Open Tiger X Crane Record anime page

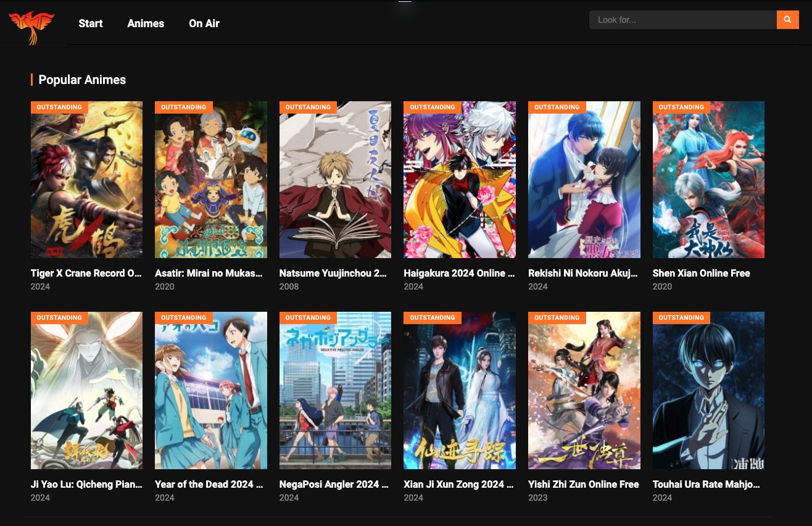tap(86, 273)
